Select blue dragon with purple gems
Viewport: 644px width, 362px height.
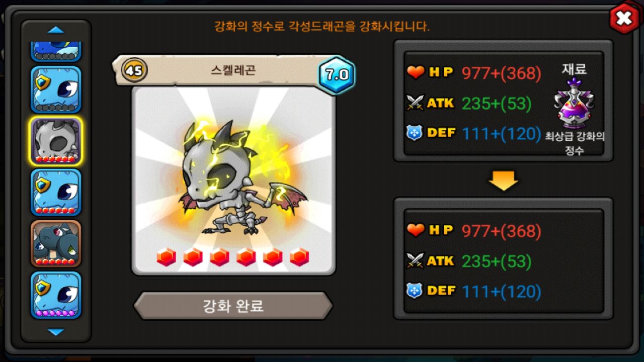(56, 295)
